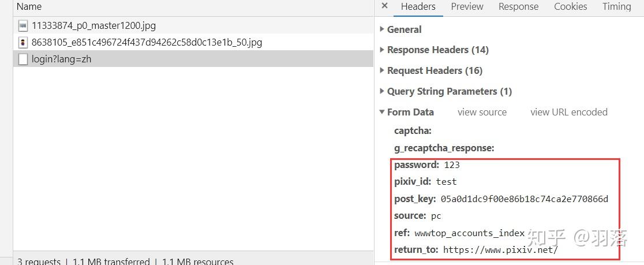Click view URL encoded link
Image resolution: width=644 pixels, height=265 pixels.
click(568, 112)
